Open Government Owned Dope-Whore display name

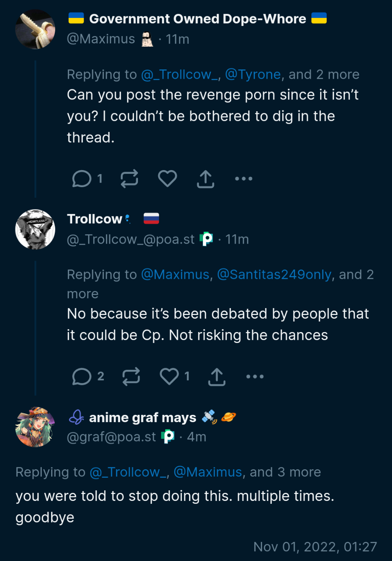click(x=197, y=19)
